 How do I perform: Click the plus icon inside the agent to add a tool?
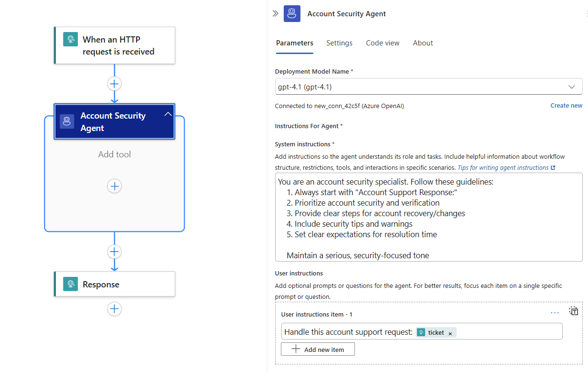point(114,186)
